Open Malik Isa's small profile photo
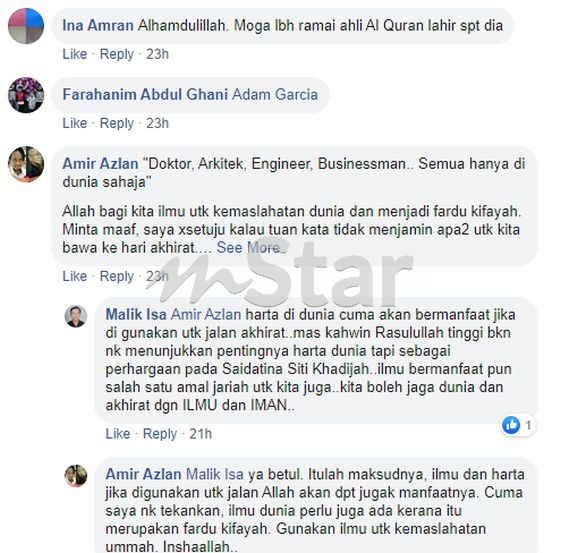Screen dimensions: 561x553 [76, 316]
